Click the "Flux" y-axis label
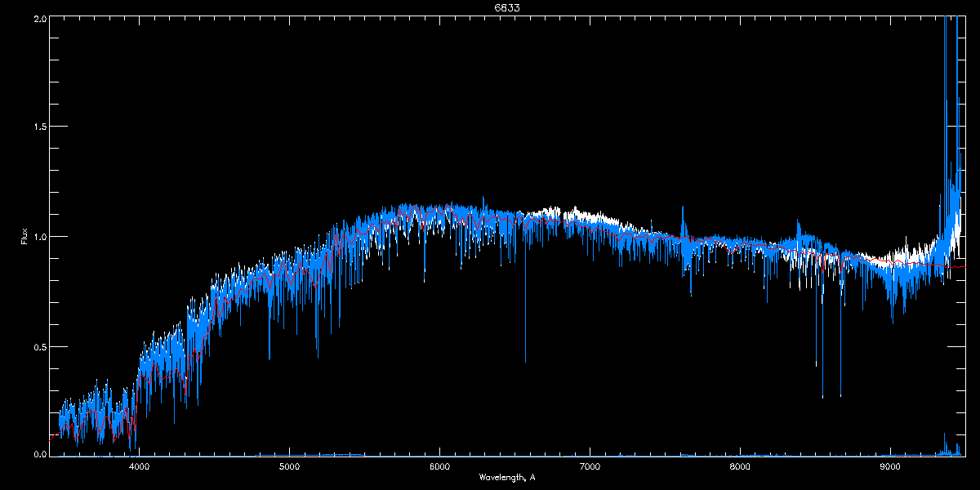This screenshot has height=490, width=980. [24, 236]
